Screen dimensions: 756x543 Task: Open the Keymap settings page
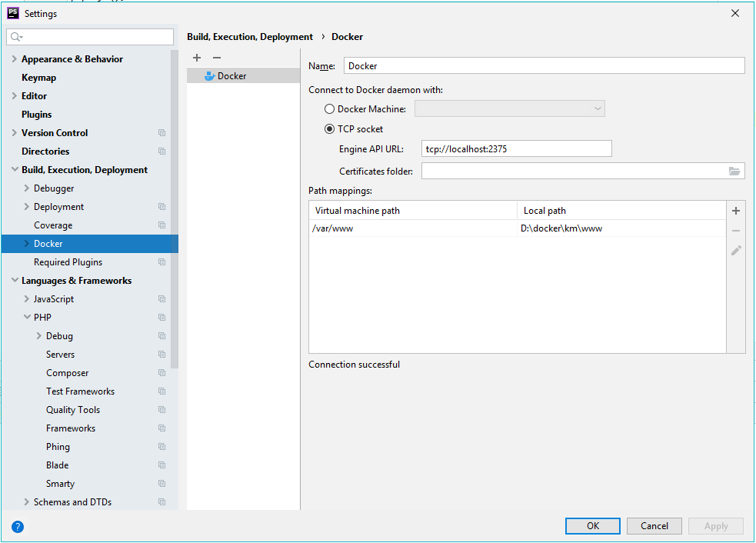pos(38,78)
